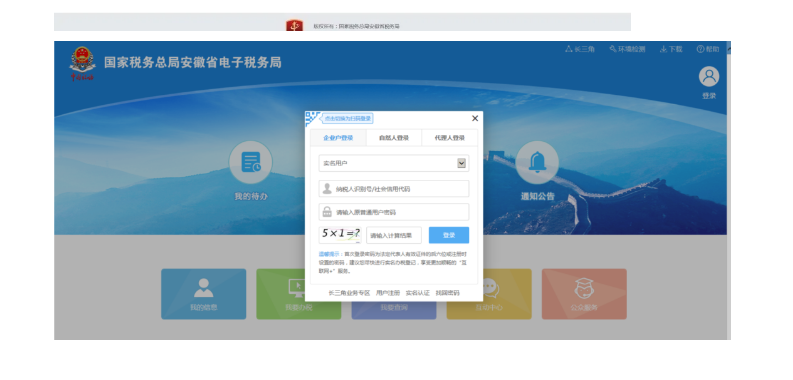Click the red emblem in top strip

tap(294, 25)
